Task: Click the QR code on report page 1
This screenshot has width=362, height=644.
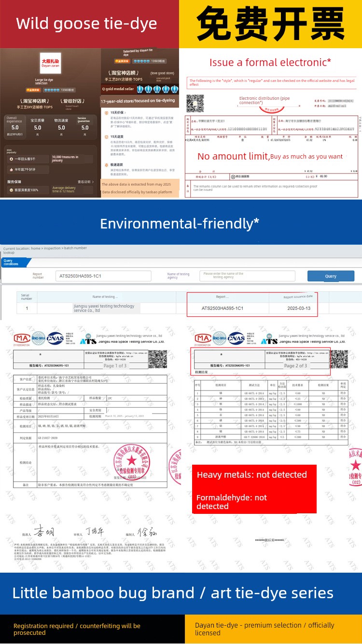Action: click(157, 359)
